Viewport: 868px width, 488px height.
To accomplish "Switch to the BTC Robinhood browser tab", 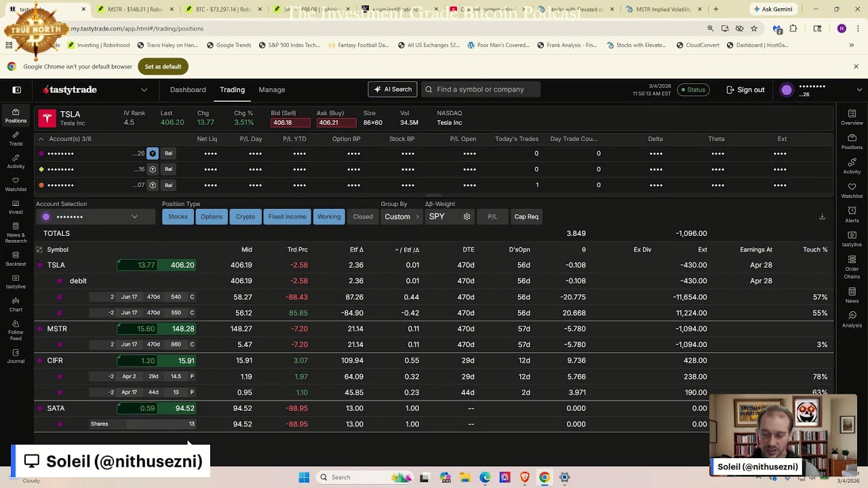I will tap(222, 9).
